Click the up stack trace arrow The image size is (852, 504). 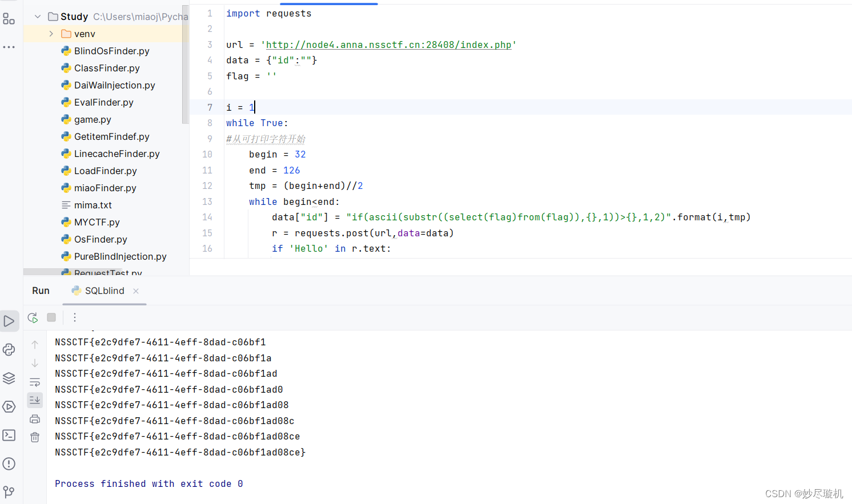click(35, 345)
